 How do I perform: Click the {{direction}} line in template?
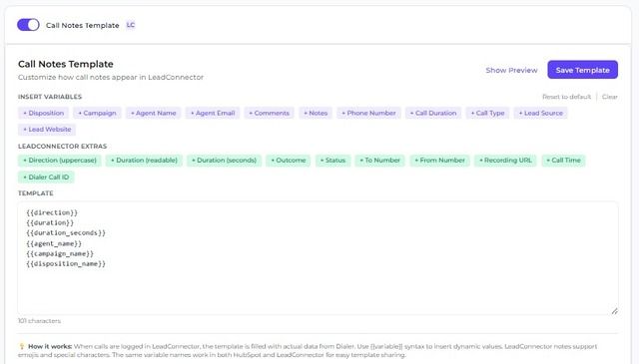click(52, 212)
